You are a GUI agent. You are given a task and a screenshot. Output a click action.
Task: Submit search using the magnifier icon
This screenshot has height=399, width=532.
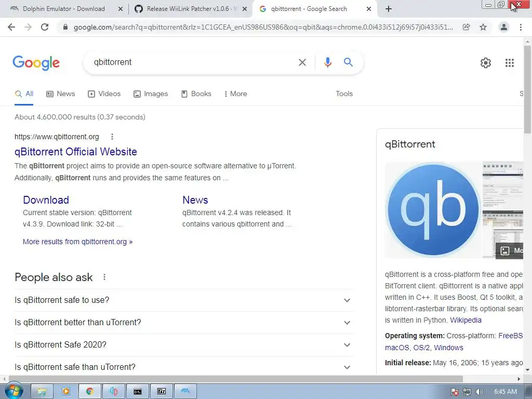pyautogui.click(x=348, y=62)
